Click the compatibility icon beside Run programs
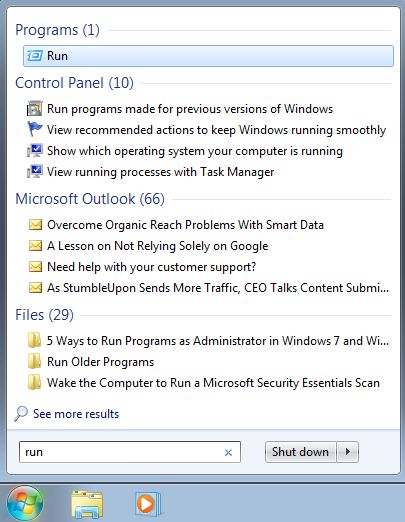 pyautogui.click(x=35, y=109)
